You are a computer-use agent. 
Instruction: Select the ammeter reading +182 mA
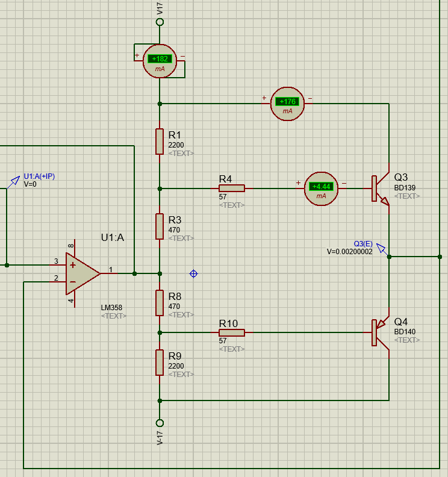(x=160, y=61)
